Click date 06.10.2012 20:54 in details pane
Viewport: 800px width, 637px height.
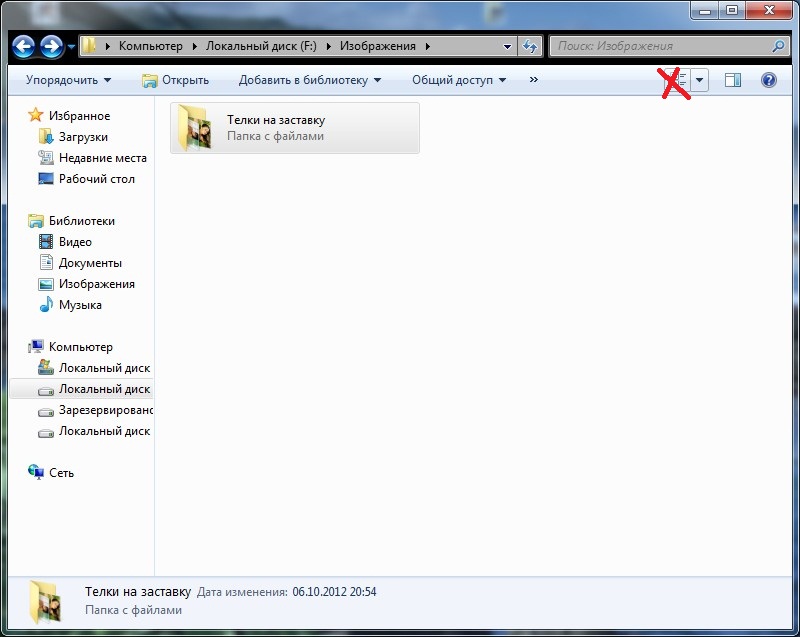pyautogui.click(x=334, y=592)
